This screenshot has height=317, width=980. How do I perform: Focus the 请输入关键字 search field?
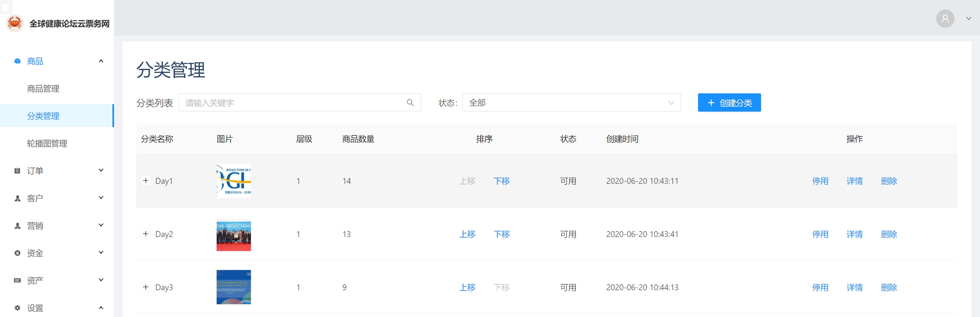(x=293, y=103)
